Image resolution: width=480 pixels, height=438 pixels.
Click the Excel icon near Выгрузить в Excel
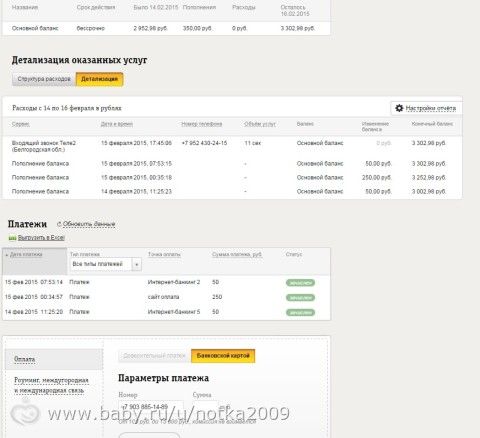(12, 238)
